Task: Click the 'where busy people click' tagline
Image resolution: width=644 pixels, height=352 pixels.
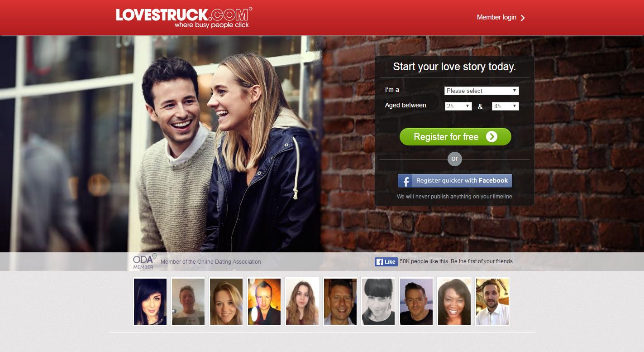Action: point(212,25)
